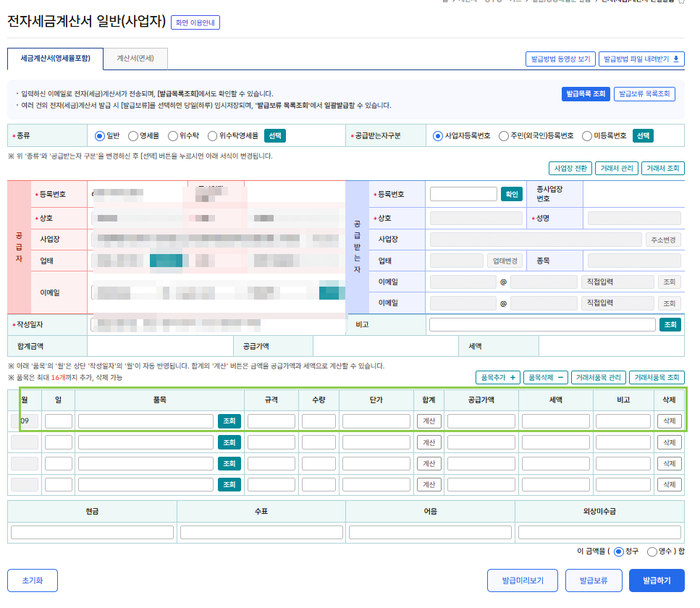Click 발급미리보기 preview button

click(523, 580)
